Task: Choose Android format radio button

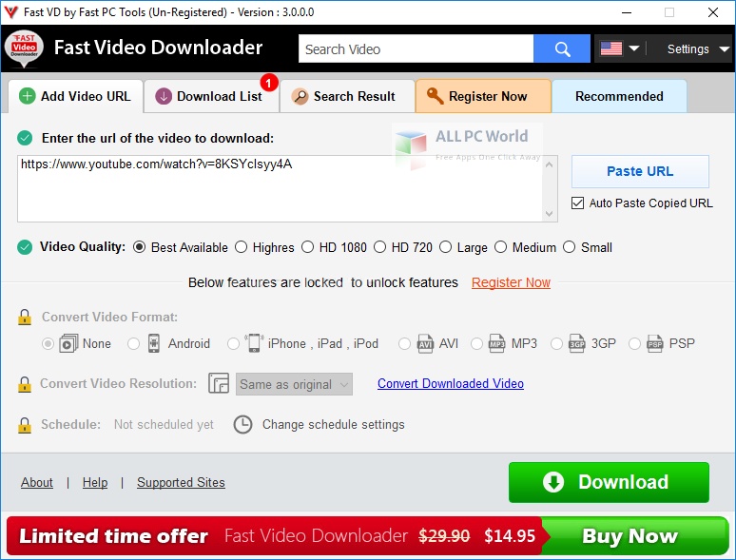Action: (x=134, y=343)
